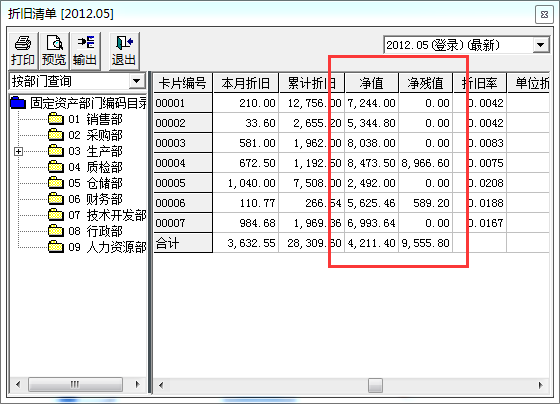Viewport: 560px width, 404px height.
Task: Select 07 技术开发部 in department tree
Action: 108,215
